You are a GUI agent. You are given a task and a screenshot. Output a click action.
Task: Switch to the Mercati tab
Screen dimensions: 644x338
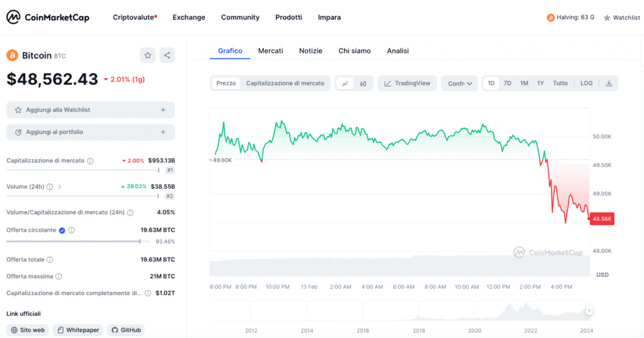point(270,50)
